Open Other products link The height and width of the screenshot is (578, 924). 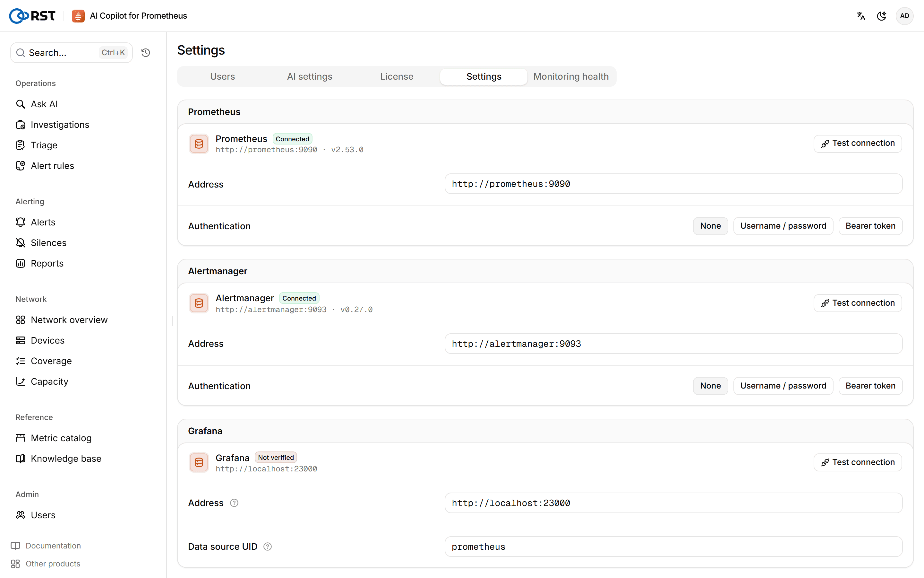[46, 564]
